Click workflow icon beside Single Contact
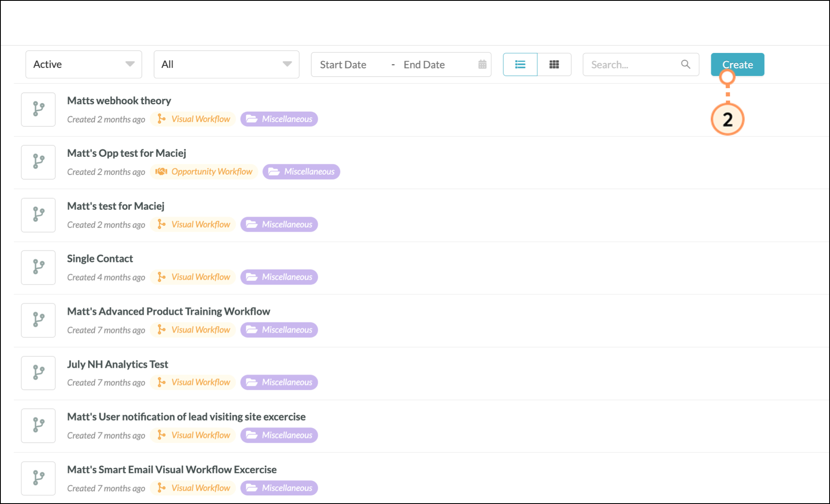This screenshot has width=830, height=504. click(x=39, y=267)
